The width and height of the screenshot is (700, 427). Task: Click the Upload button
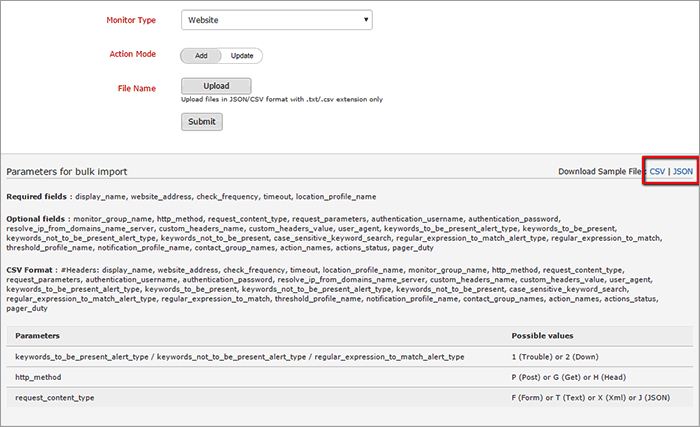click(216, 86)
